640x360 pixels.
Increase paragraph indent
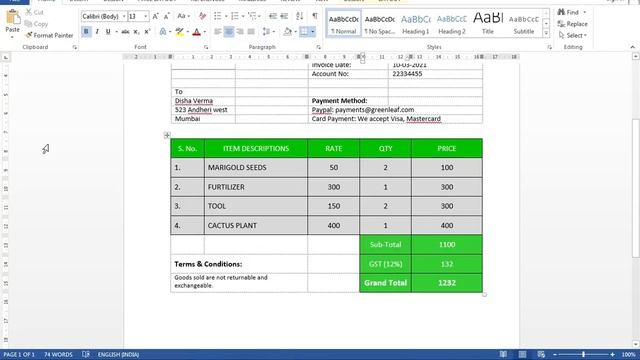[284, 16]
